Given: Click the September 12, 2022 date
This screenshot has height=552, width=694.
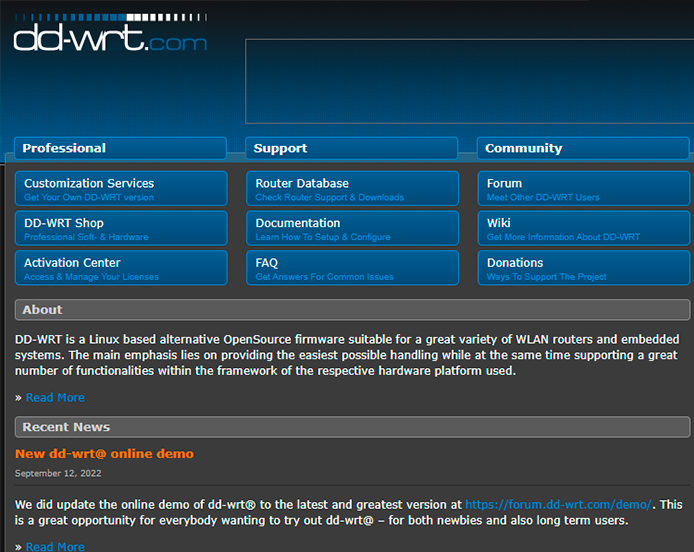Looking at the screenshot, I should [58, 473].
